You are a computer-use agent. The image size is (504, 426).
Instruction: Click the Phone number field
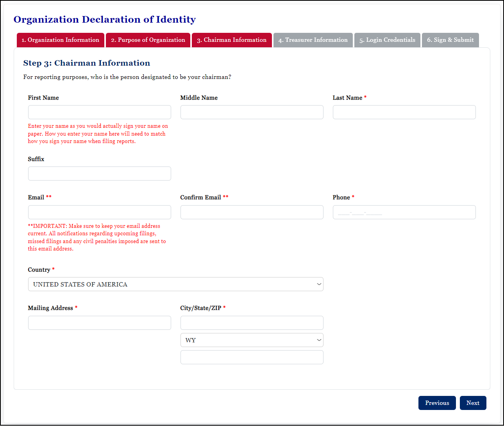pyautogui.click(x=404, y=212)
